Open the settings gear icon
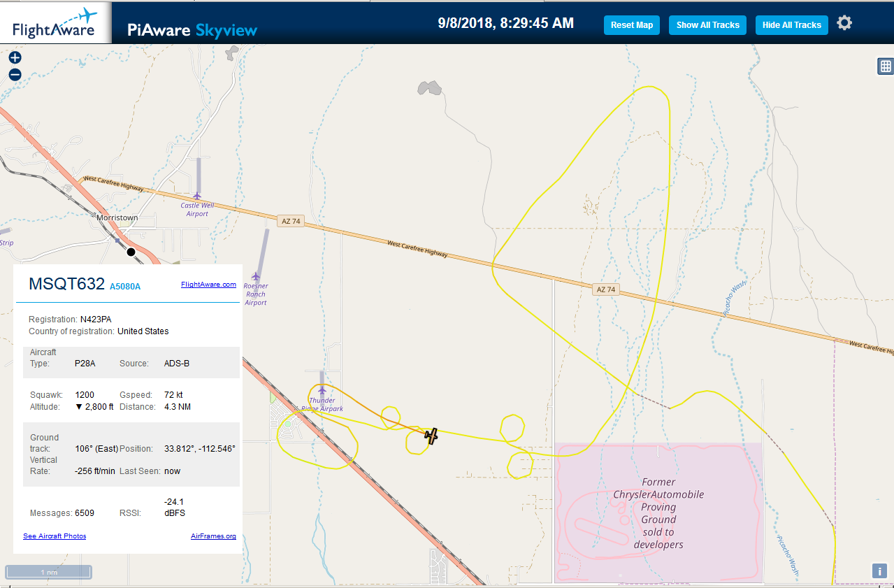The height and width of the screenshot is (588, 894). (x=844, y=23)
